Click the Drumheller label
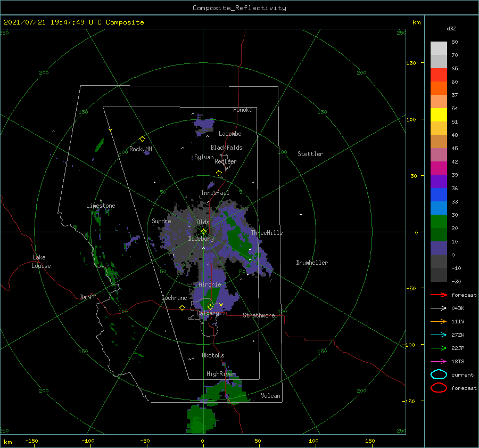Screen dimensions: 479x448 click(312, 263)
